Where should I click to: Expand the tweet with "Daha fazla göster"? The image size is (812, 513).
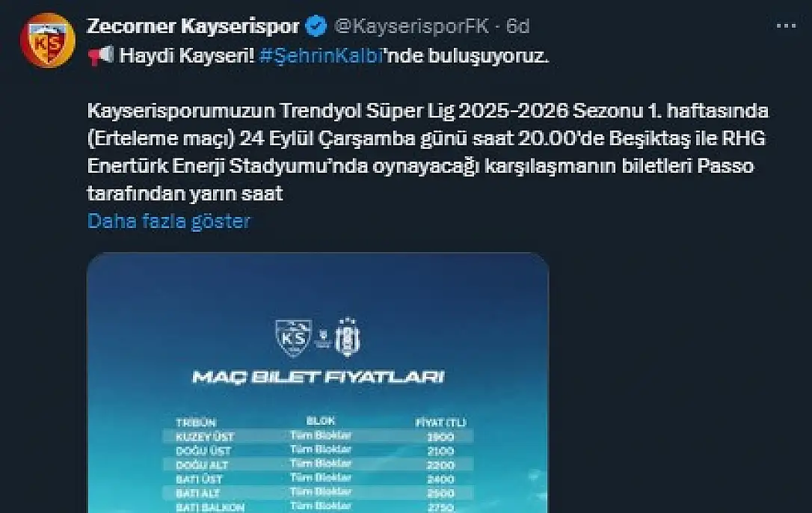(x=169, y=221)
